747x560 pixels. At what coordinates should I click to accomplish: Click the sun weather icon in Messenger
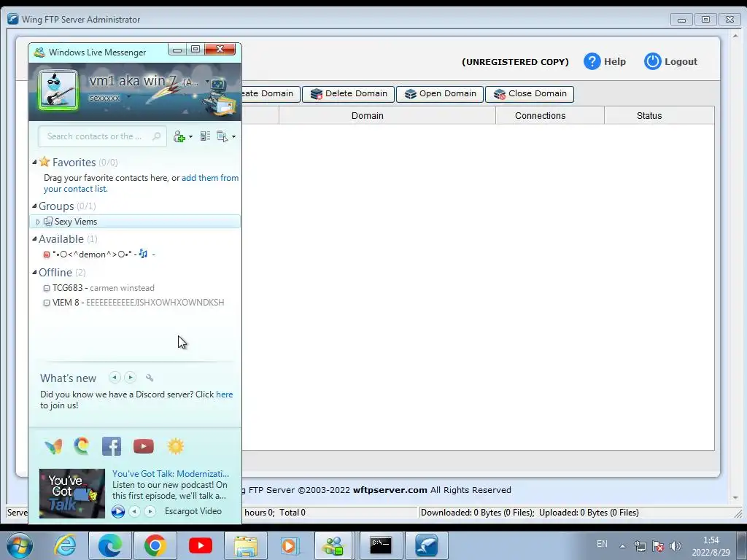(175, 446)
